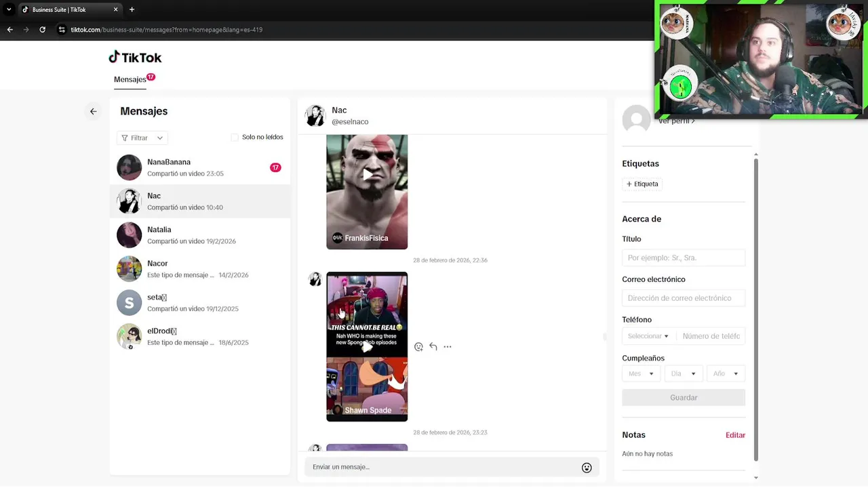
Task: Click the profile avatar in right panel
Action: (x=636, y=119)
